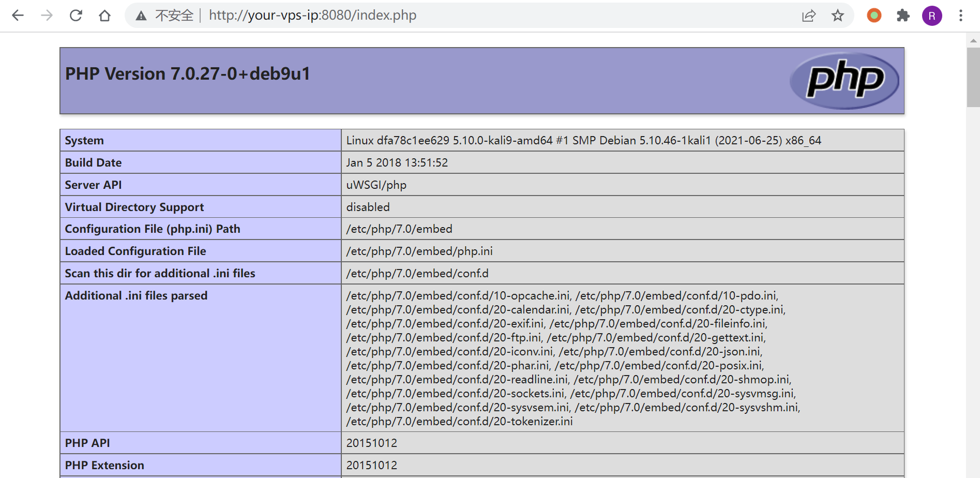Open the Chrome three-dot menu

pyautogui.click(x=961, y=16)
